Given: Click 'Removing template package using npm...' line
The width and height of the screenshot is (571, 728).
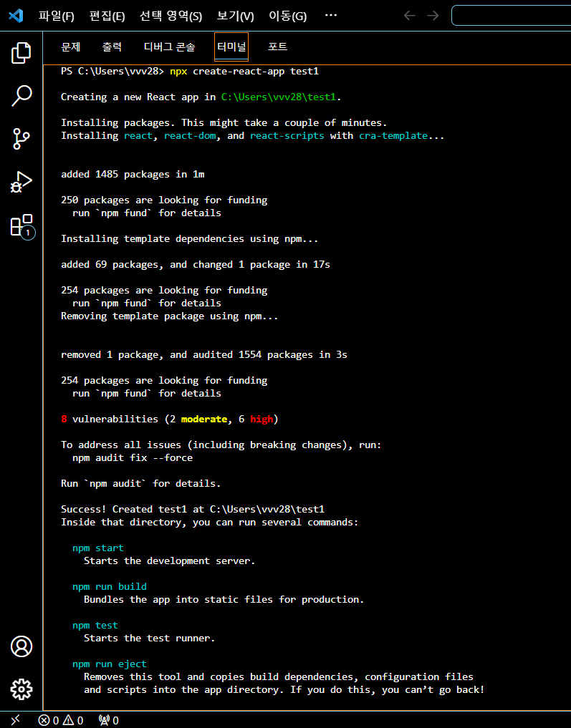Looking at the screenshot, I should click(170, 316).
